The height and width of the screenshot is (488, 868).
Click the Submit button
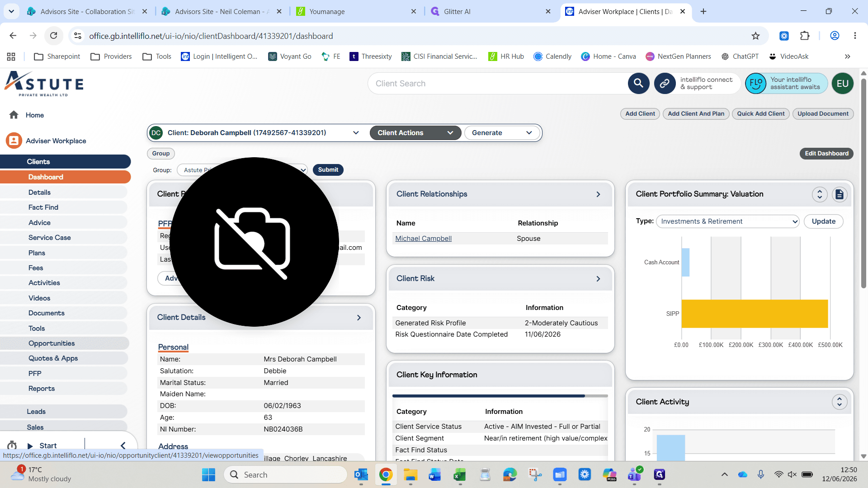pos(328,170)
